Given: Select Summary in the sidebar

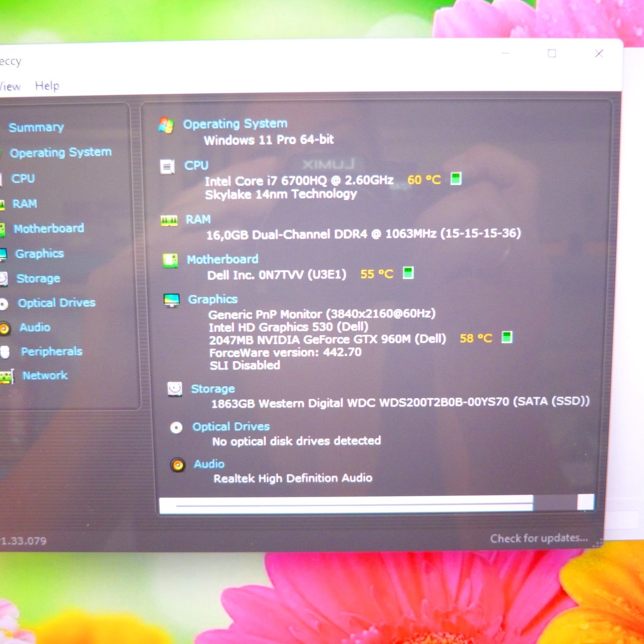Looking at the screenshot, I should pos(36,128).
